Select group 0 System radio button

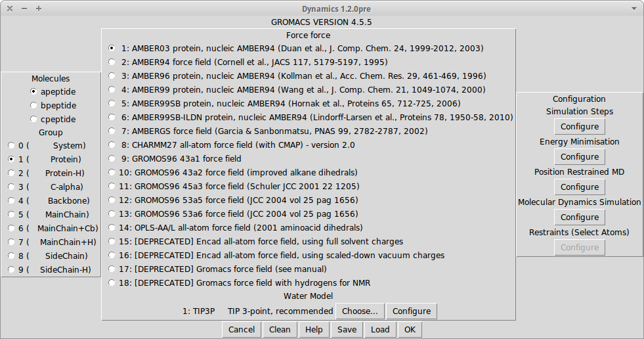tap(11, 146)
